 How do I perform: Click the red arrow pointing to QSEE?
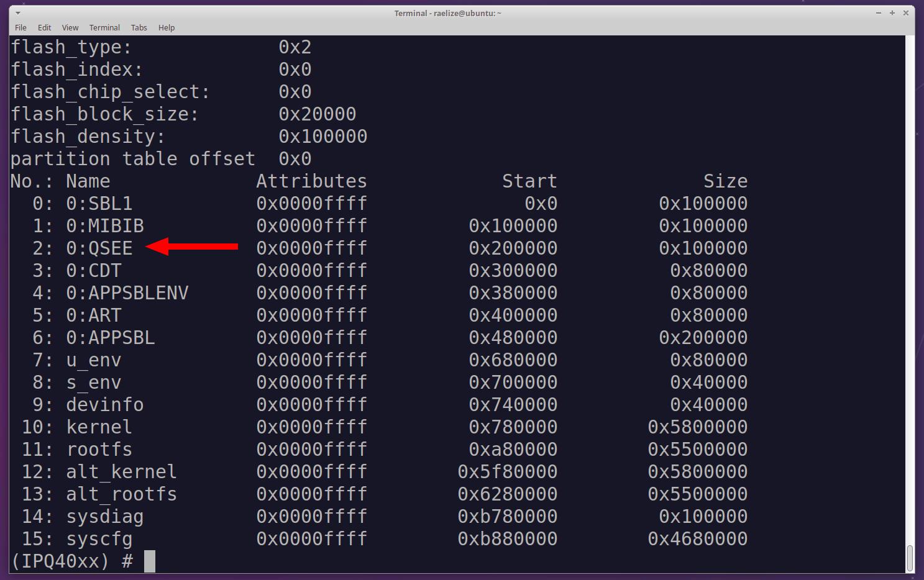point(192,247)
